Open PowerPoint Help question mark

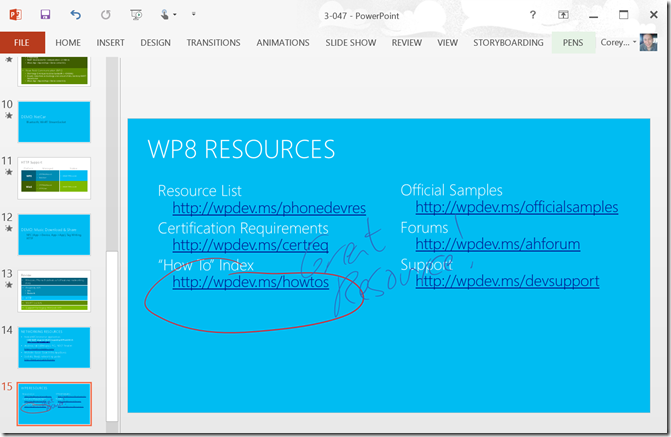tap(533, 15)
